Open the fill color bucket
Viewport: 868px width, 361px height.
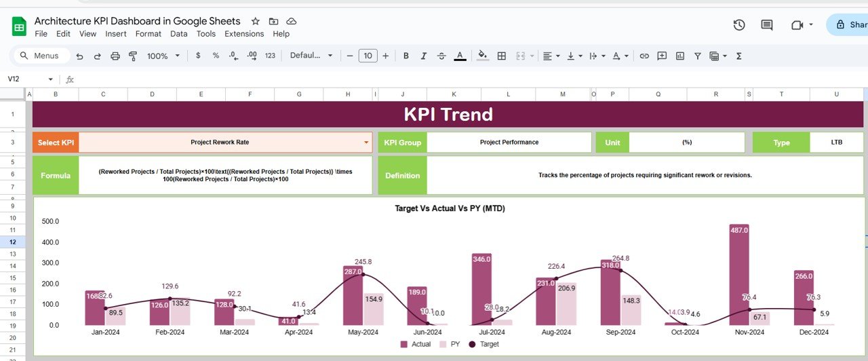[x=483, y=56]
